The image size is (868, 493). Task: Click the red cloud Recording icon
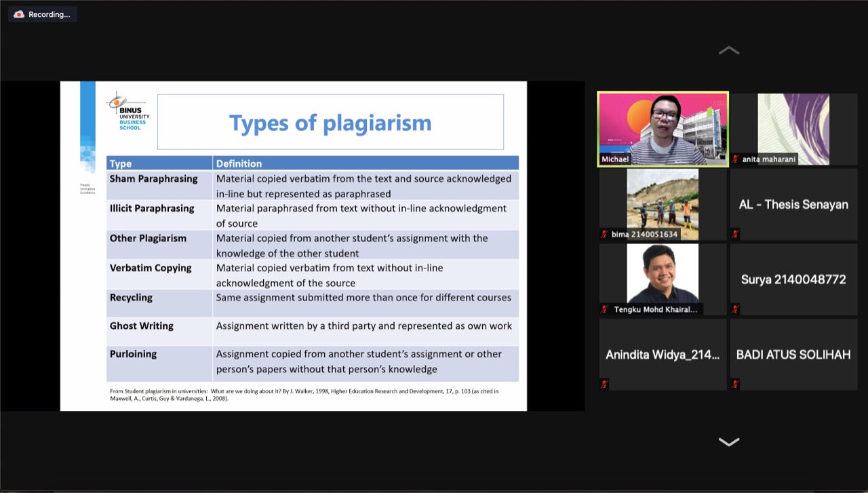click(x=19, y=14)
